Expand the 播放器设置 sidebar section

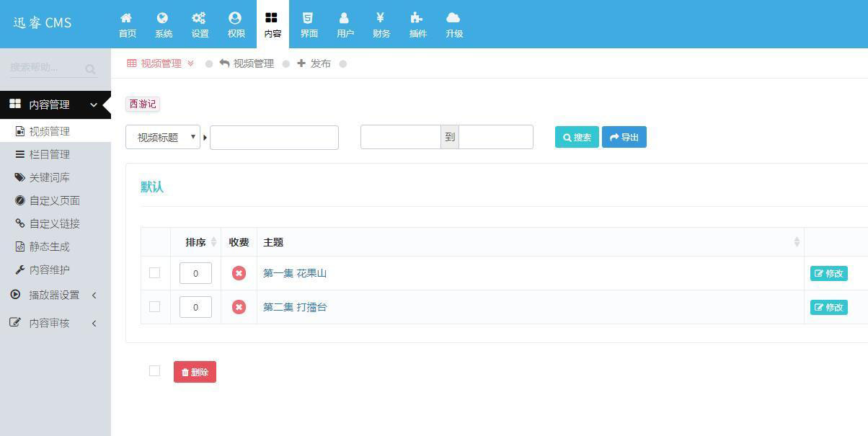click(x=56, y=295)
